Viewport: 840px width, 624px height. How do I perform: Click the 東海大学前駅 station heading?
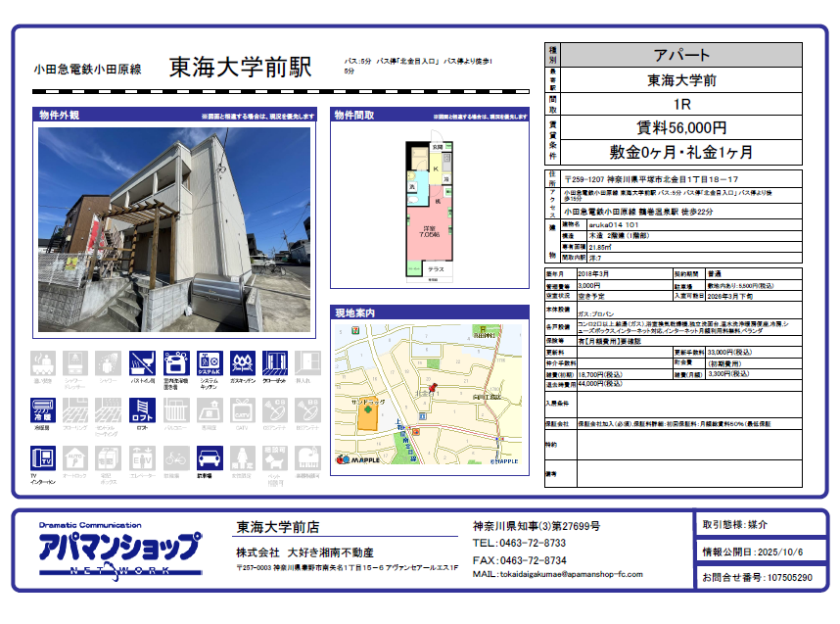(x=241, y=67)
